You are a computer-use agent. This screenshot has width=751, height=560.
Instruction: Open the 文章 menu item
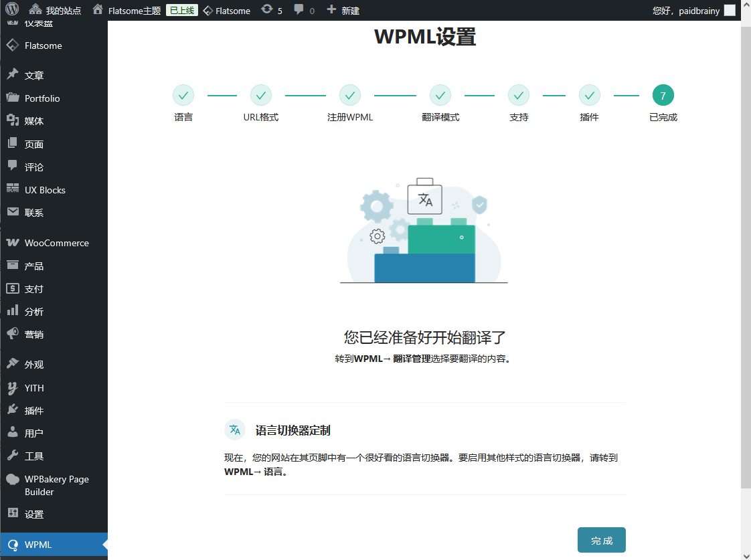[x=54, y=75]
